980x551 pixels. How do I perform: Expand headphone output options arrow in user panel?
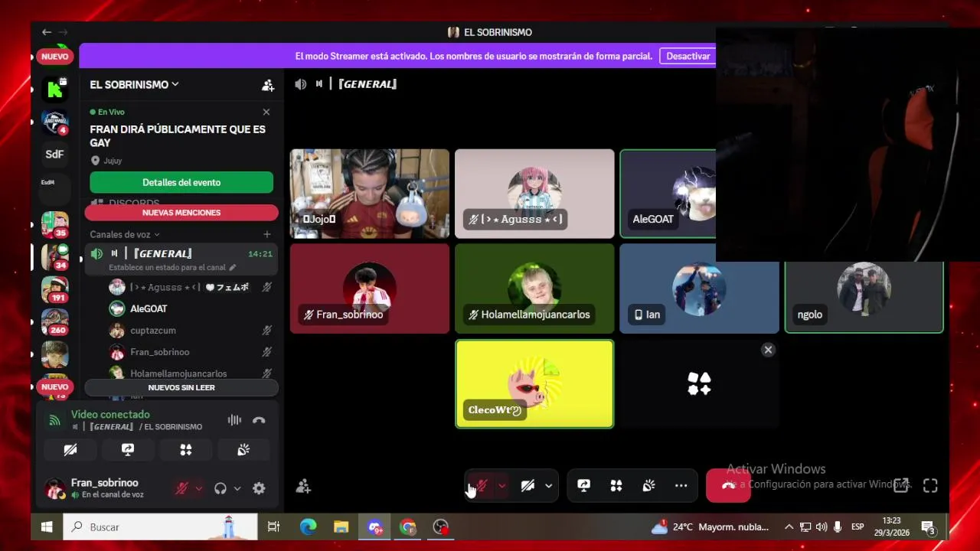tap(237, 488)
